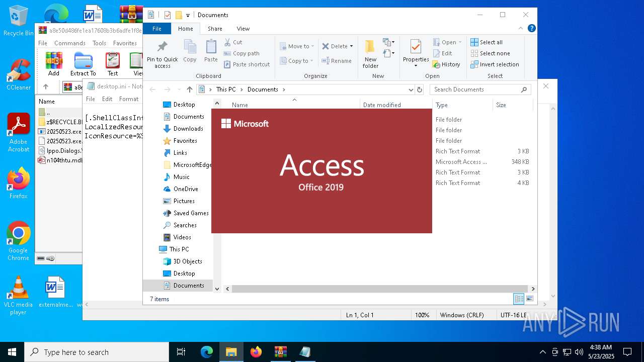The height and width of the screenshot is (362, 644).
Task: Go up one folder level
Action: pos(189,89)
